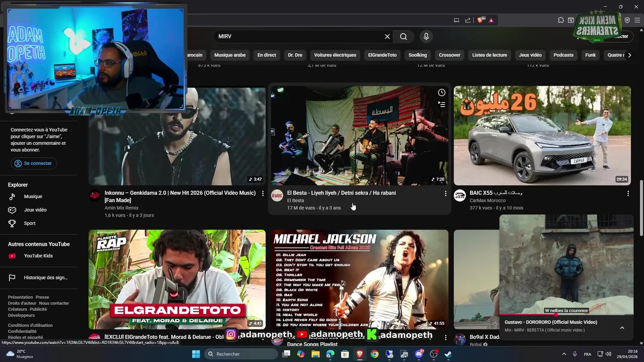This screenshot has height=362, width=644.
Task: Select the Crossover filter chip
Action: (449, 55)
